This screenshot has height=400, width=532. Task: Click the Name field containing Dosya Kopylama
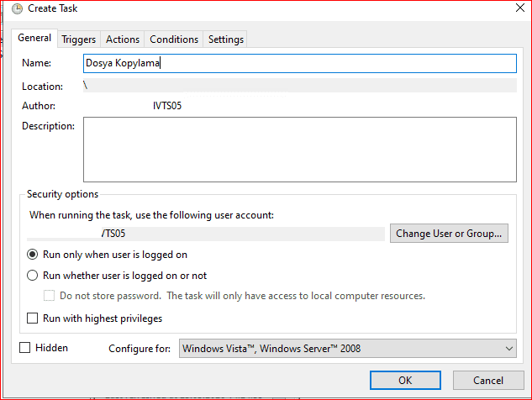299,64
